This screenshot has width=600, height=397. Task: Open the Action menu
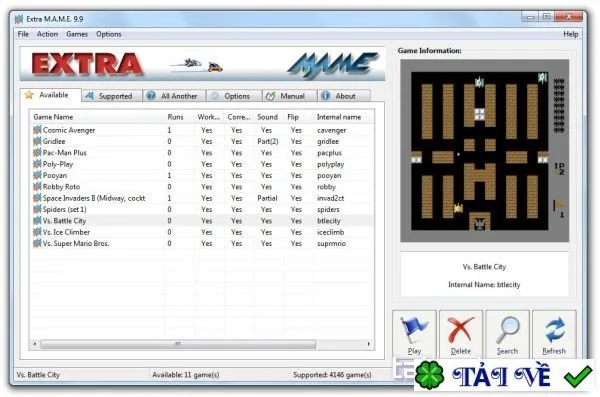47,34
